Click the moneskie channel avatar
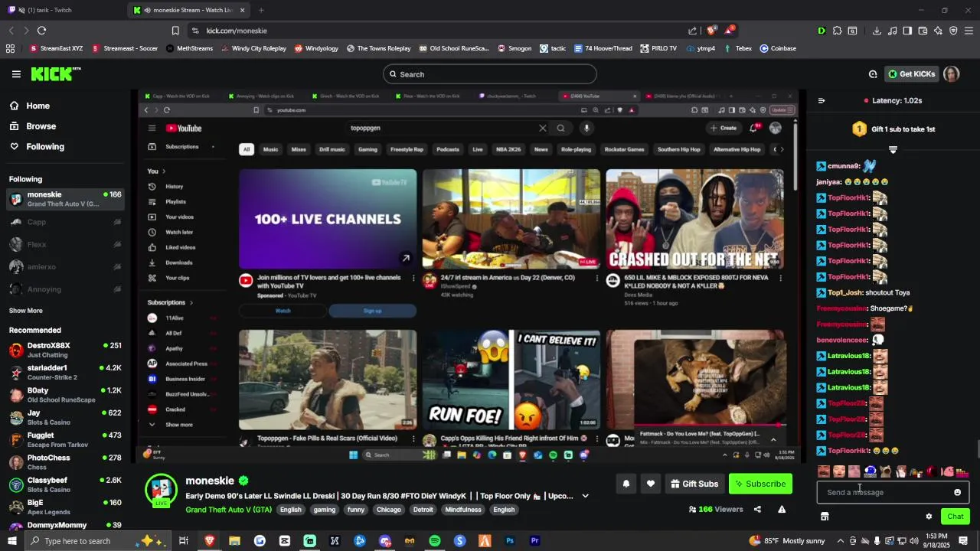 161,490
